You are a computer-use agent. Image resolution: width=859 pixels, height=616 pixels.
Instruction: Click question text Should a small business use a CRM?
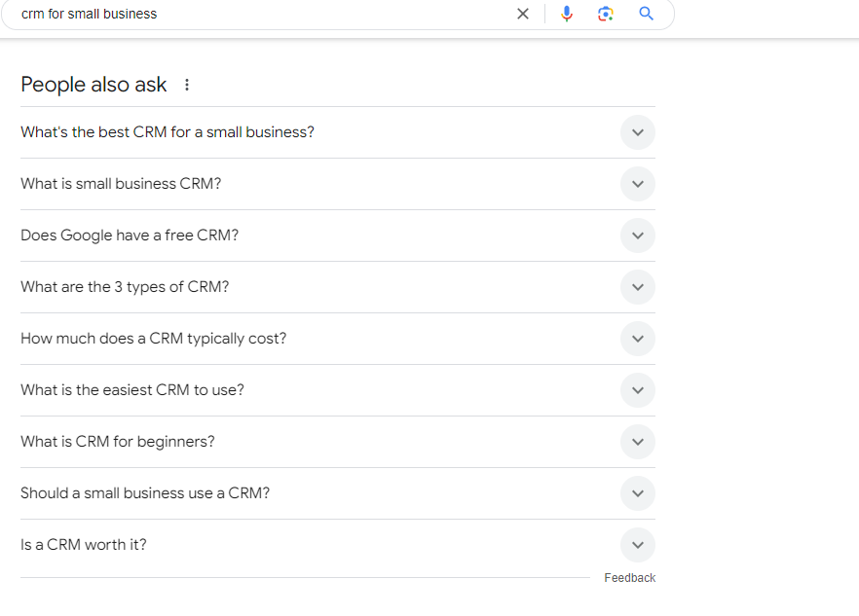pyautogui.click(x=145, y=492)
